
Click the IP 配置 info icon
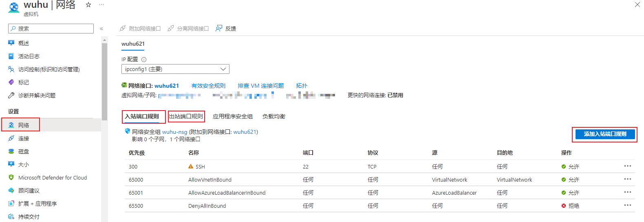144,60
